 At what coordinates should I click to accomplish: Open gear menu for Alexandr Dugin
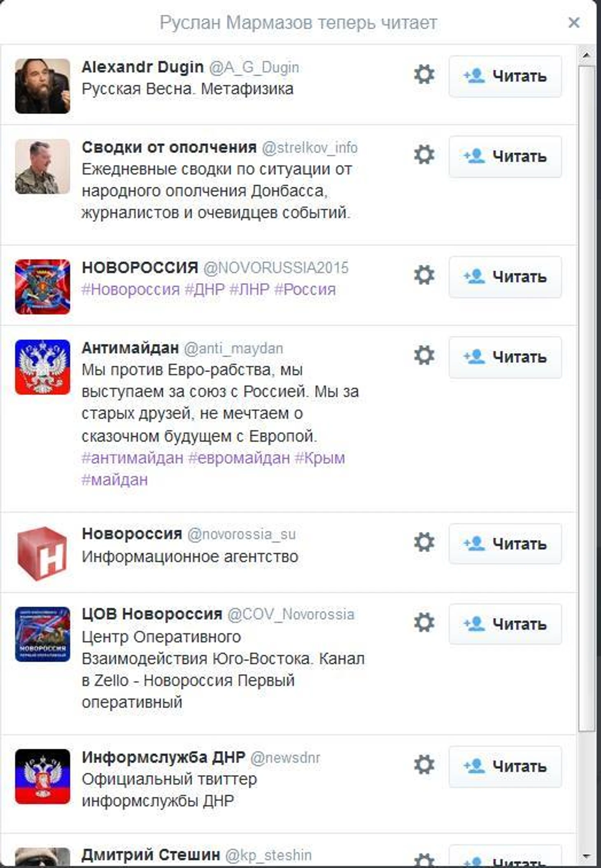point(424,74)
